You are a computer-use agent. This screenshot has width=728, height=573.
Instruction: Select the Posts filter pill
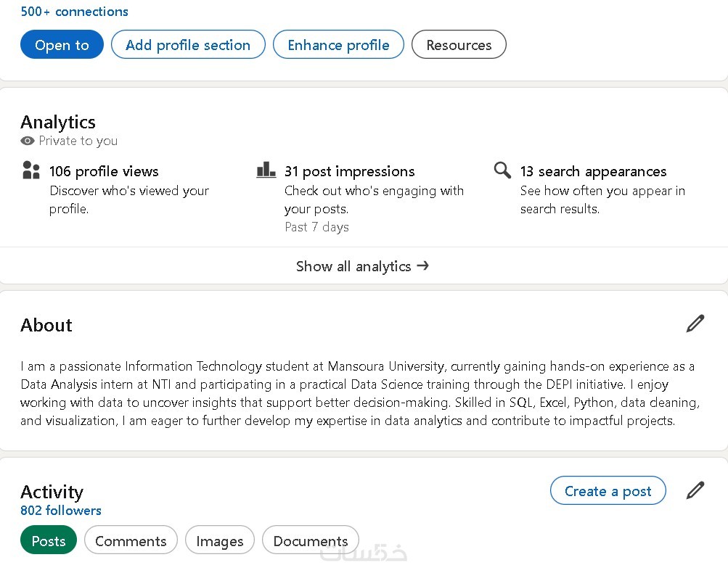point(49,540)
